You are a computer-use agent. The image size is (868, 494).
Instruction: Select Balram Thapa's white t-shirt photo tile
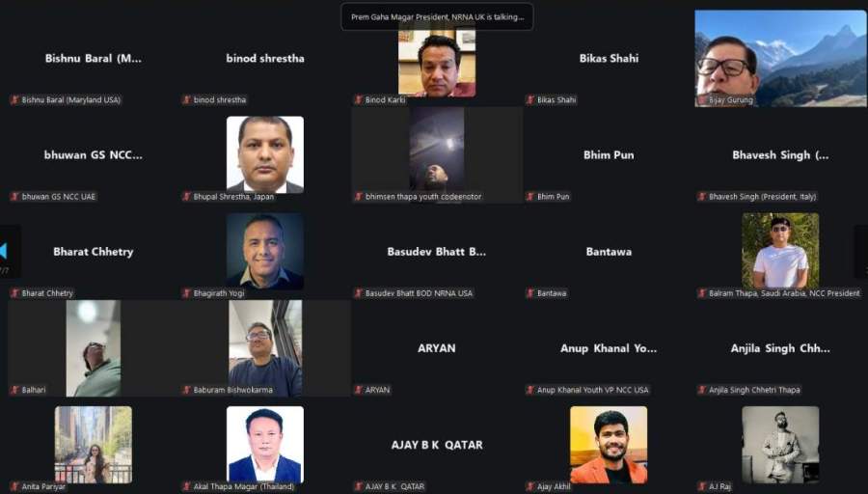(780, 251)
